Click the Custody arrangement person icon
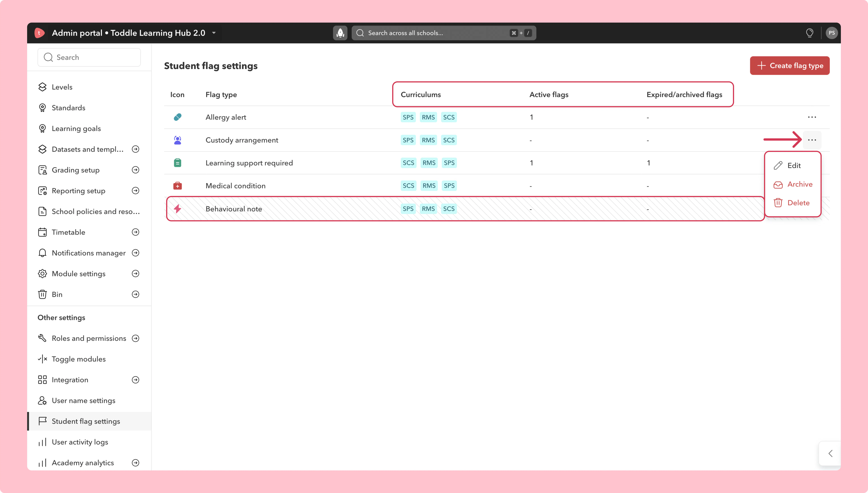 tap(178, 140)
